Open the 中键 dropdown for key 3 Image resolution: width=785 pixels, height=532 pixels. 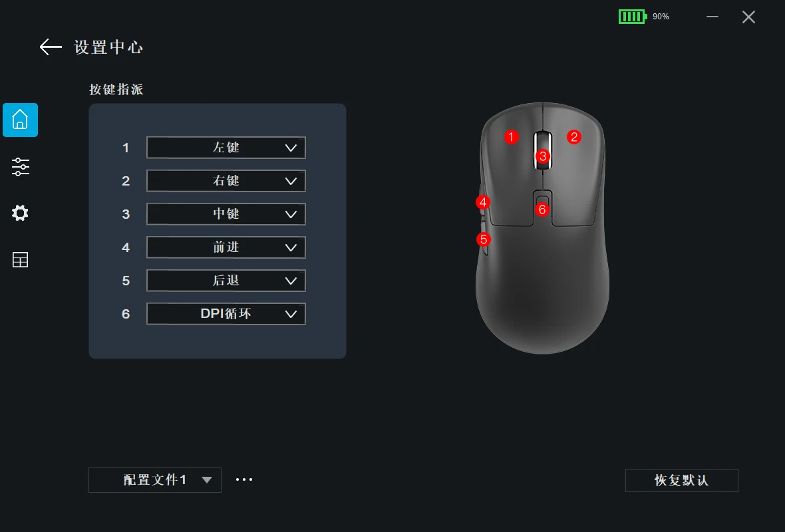tap(226, 214)
